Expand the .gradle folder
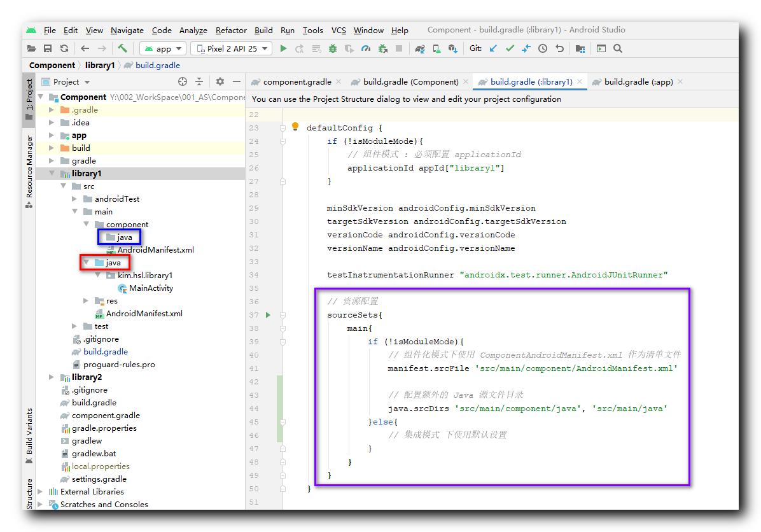Viewport: 761px width, 532px height. [52, 110]
